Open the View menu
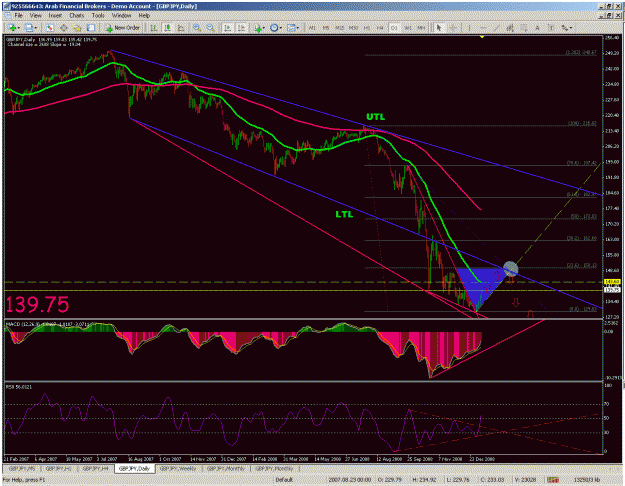 [x=35, y=16]
